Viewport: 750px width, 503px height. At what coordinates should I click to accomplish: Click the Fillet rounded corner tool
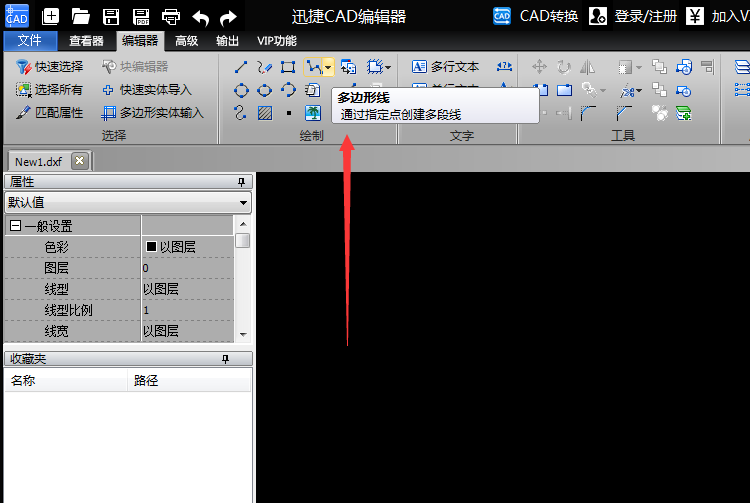(x=588, y=113)
